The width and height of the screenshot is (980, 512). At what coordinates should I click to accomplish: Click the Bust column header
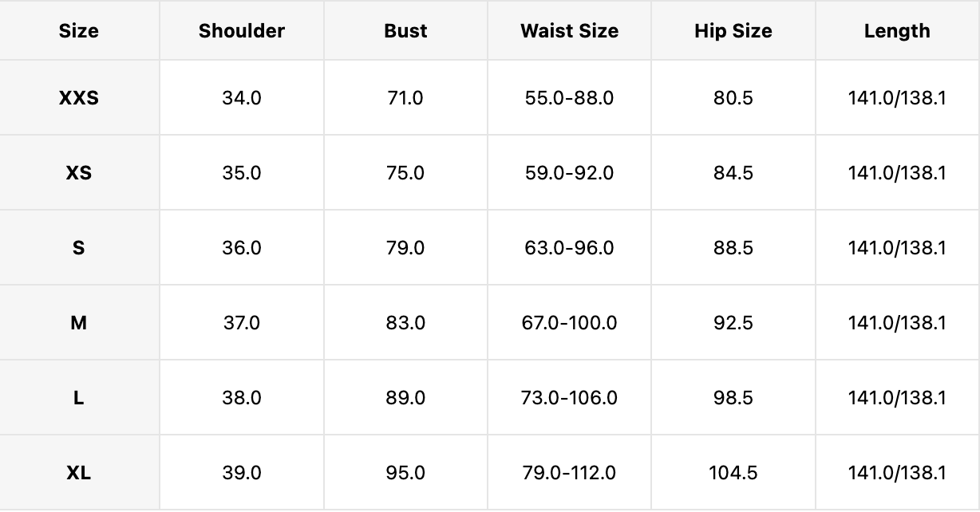pyautogui.click(x=405, y=31)
